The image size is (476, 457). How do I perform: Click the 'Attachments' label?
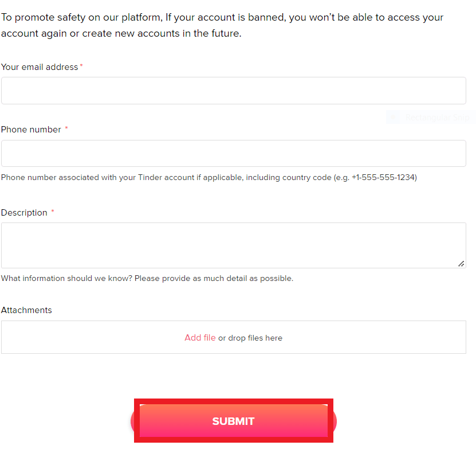26,310
